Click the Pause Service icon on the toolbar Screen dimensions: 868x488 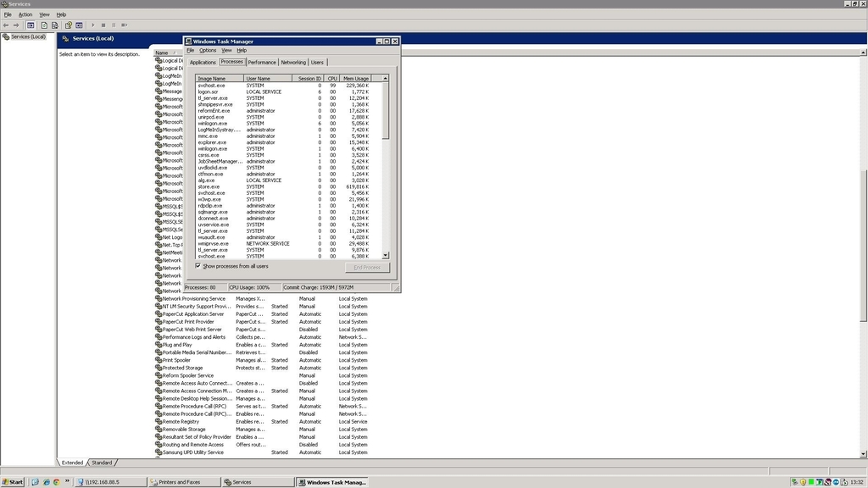pyautogui.click(x=114, y=24)
